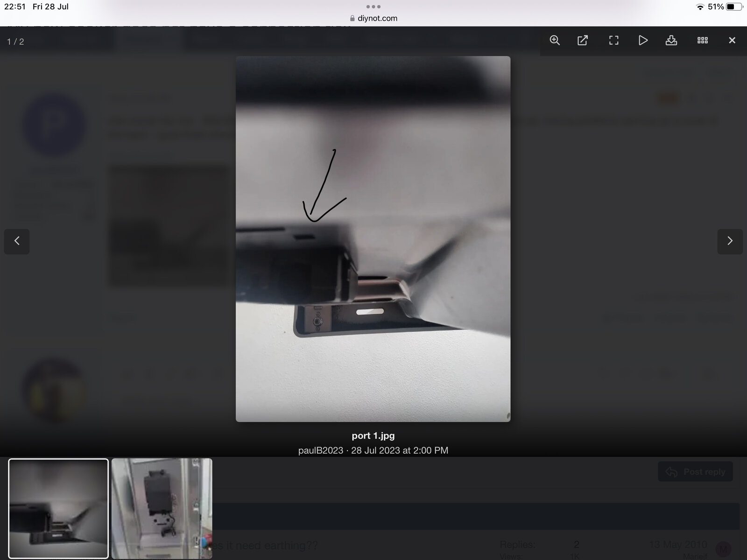Screen dimensions: 747x560
Task: Close the image lightbox viewer
Action: tap(732, 41)
